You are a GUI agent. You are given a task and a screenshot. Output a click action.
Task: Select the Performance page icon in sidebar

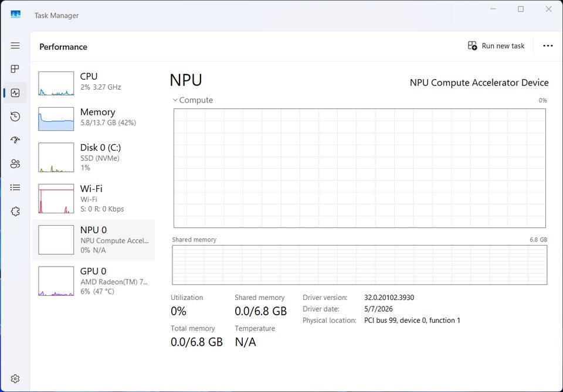click(x=15, y=93)
